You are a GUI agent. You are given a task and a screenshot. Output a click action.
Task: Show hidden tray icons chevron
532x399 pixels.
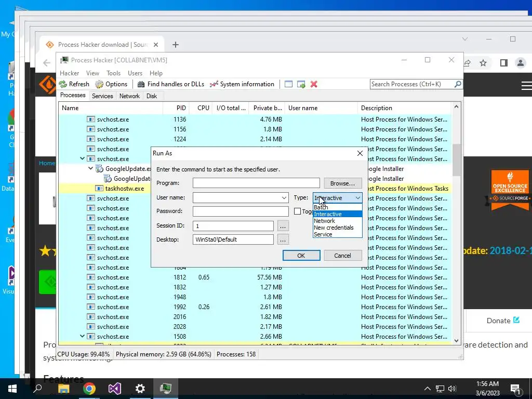(428, 389)
